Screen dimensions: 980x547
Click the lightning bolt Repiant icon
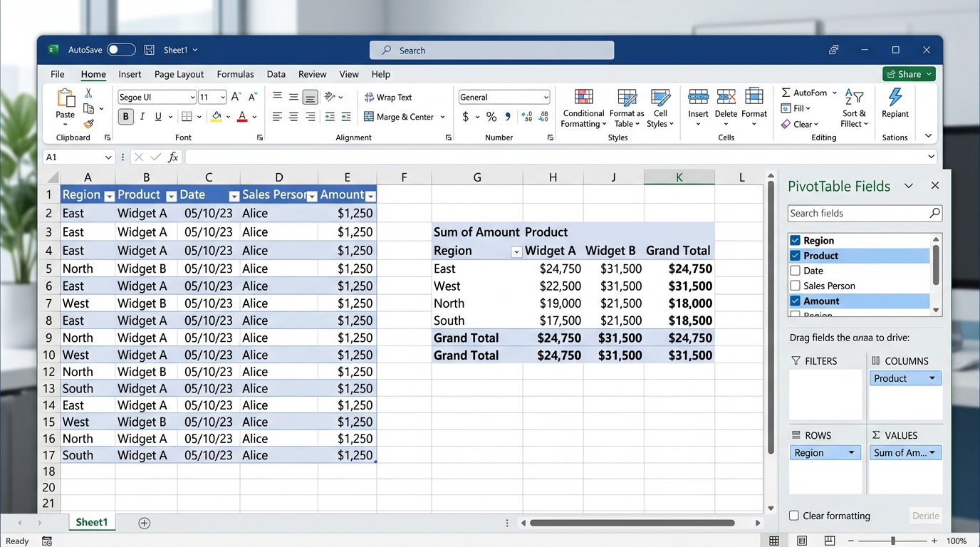(x=895, y=97)
